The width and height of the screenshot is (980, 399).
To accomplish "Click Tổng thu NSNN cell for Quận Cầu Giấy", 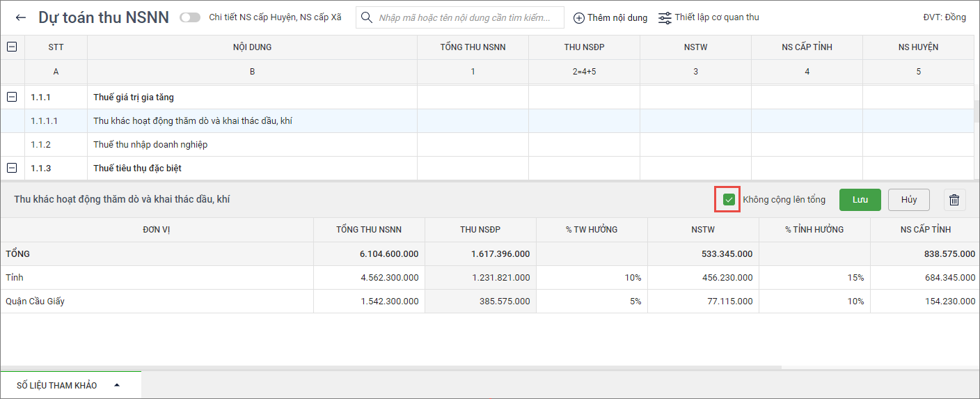I will click(x=369, y=302).
